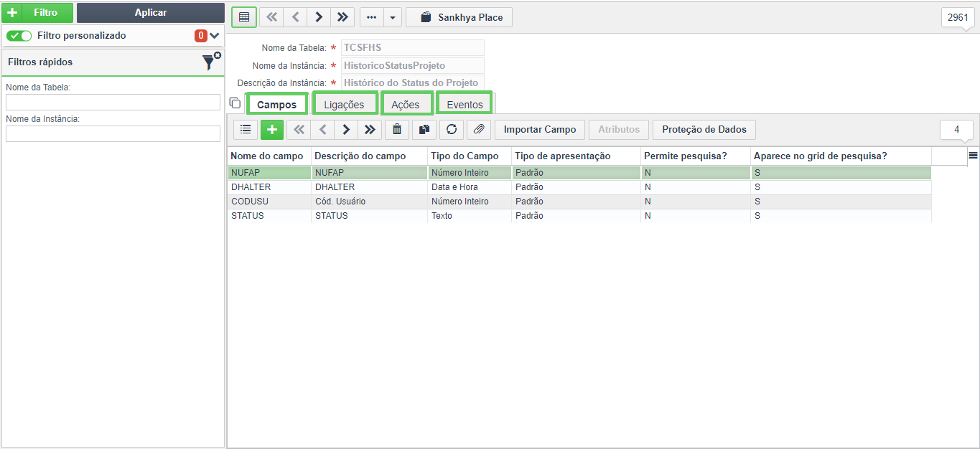The height and width of the screenshot is (449, 980).
Task: Click the Proteção de Dados button
Action: [704, 129]
